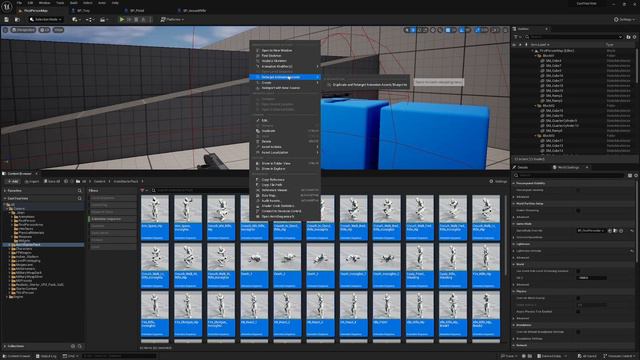Expand the Engine folder in tree
Screen dimensions: 640x360
coord(7,297)
